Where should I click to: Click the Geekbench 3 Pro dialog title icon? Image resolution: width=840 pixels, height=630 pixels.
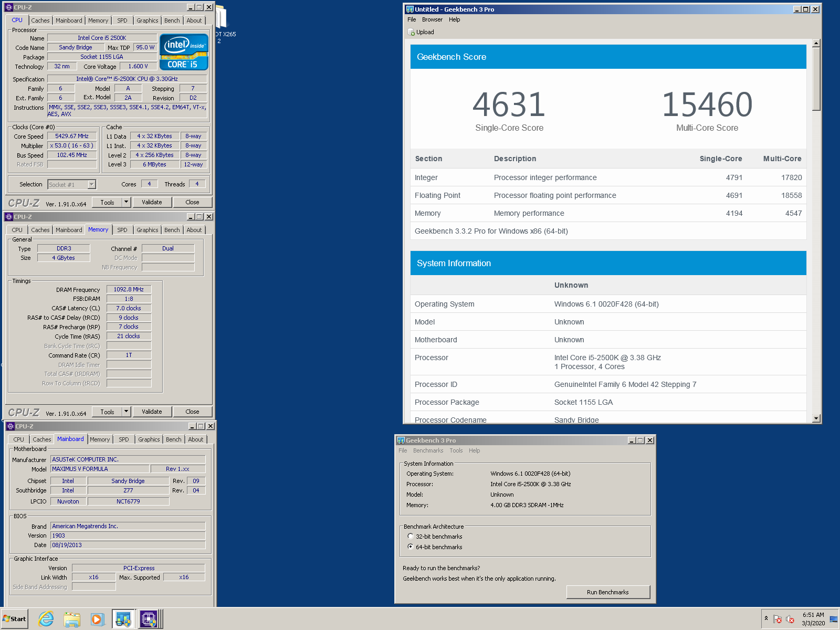tap(401, 440)
